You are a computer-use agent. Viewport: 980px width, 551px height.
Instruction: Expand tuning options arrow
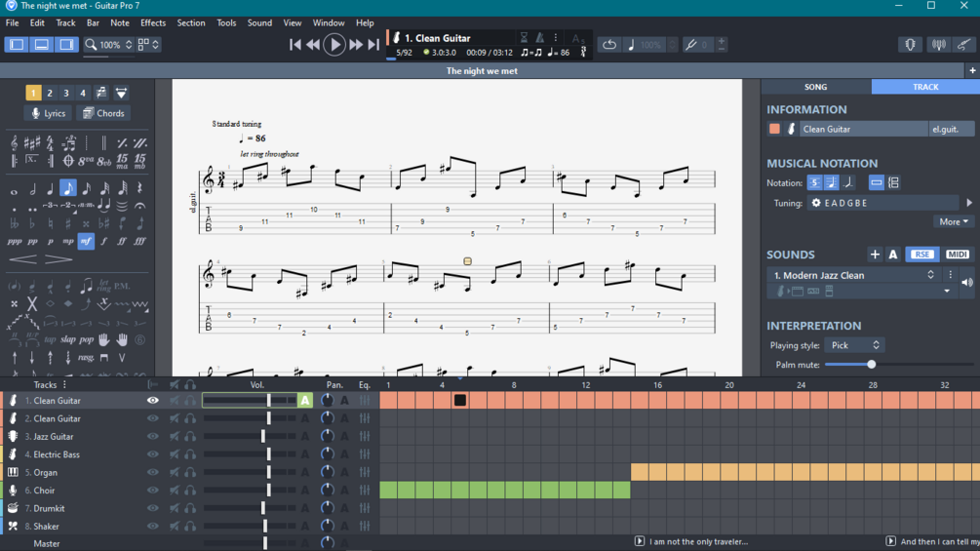click(969, 203)
